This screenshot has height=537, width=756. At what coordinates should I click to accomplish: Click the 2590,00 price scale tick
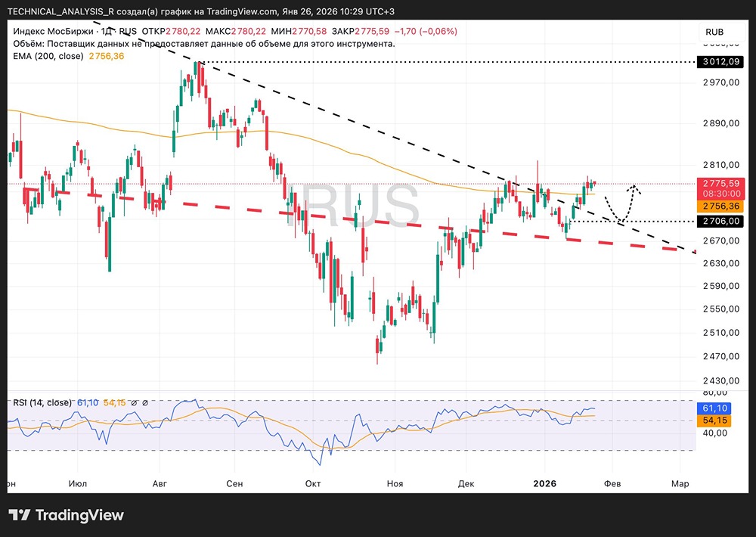click(721, 286)
